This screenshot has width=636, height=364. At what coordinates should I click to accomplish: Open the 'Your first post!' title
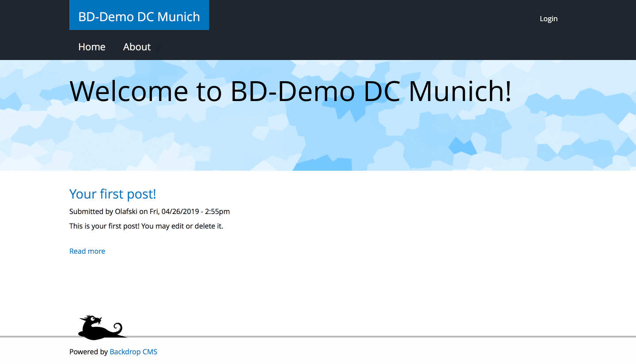(113, 194)
